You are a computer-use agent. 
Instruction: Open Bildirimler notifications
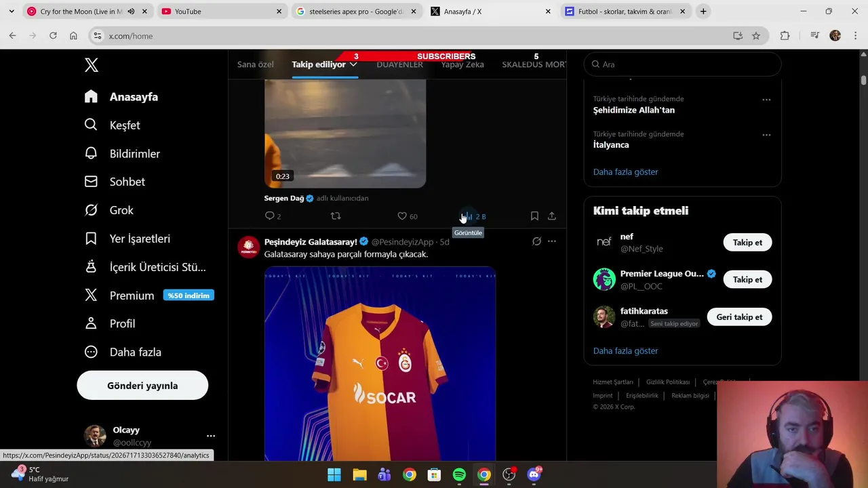pos(123,154)
